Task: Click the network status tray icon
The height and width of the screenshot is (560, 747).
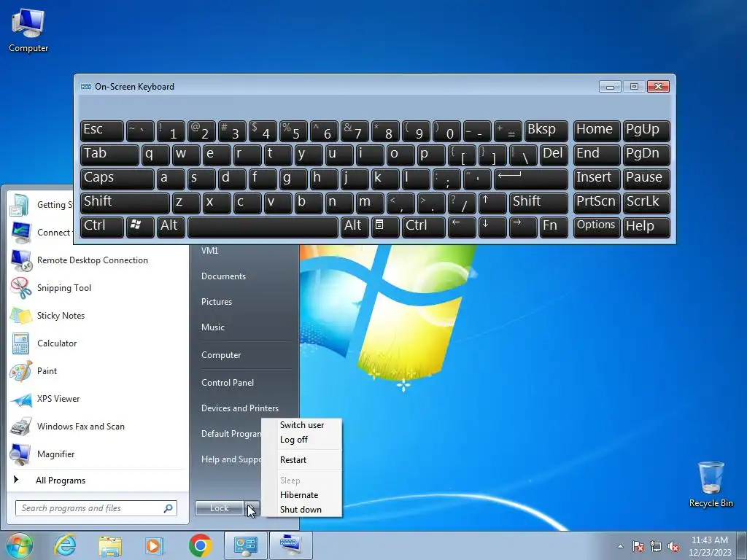Action: tap(656, 546)
